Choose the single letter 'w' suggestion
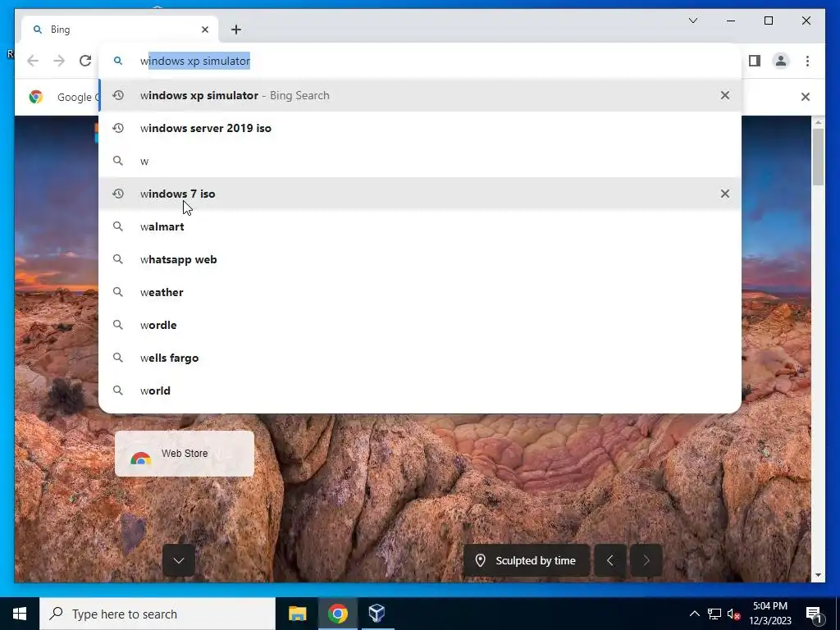 click(420, 161)
